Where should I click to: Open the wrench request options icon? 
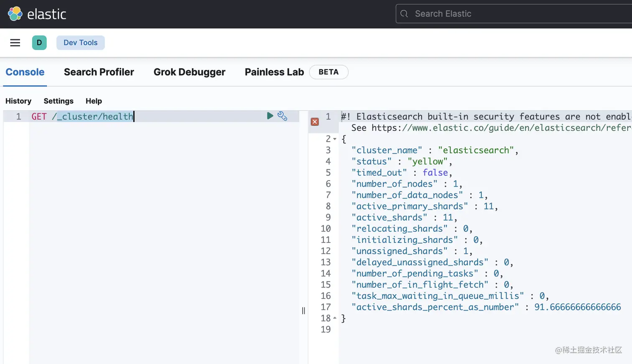point(283,116)
